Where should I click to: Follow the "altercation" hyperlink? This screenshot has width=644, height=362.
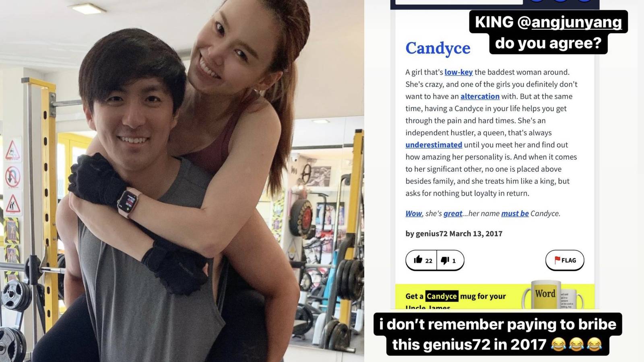point(480,96)
